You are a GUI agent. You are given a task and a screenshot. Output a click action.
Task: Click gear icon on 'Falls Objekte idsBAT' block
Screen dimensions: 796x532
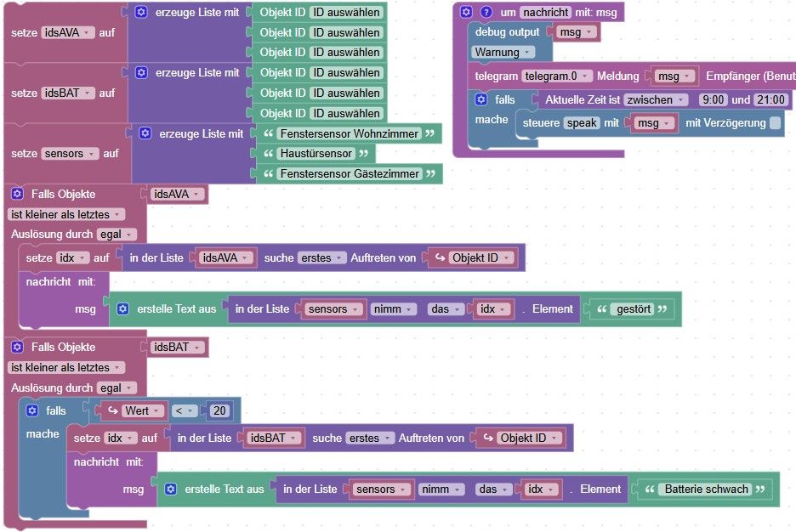[17, 347]
